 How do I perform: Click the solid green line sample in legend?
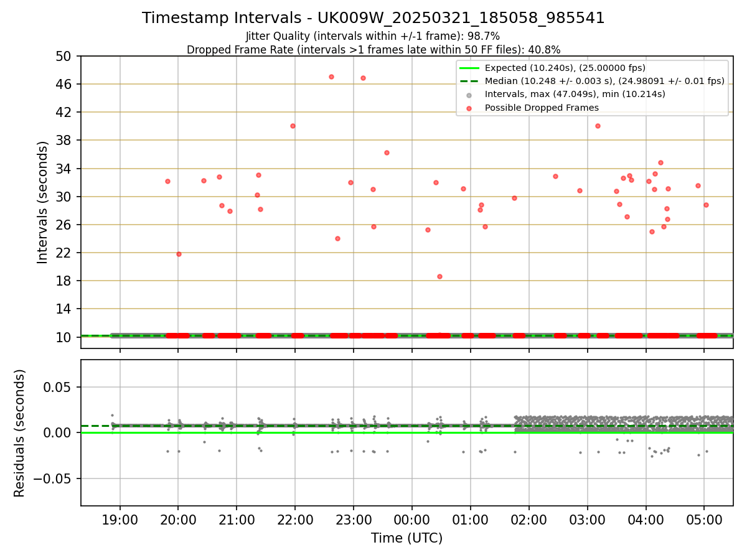469,68
